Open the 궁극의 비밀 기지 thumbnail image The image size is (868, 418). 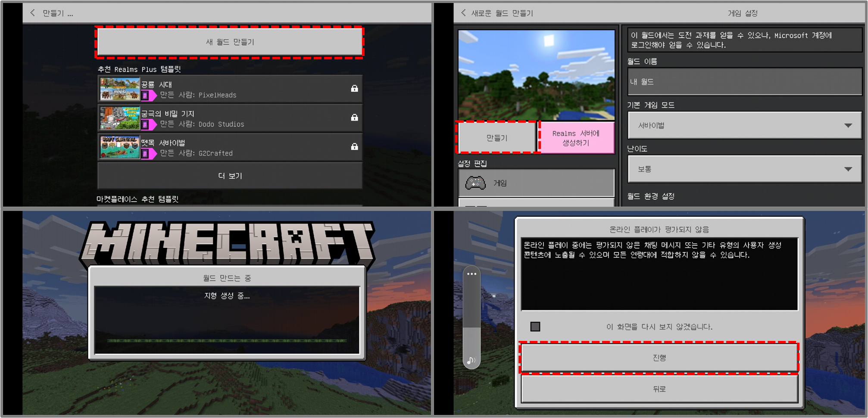point(120,118)
